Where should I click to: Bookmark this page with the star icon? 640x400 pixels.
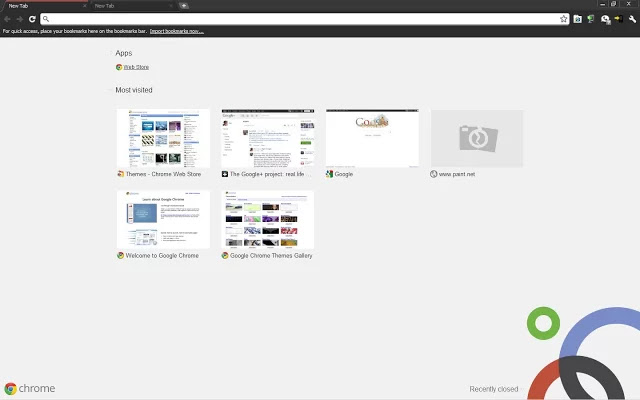(564, 19)
